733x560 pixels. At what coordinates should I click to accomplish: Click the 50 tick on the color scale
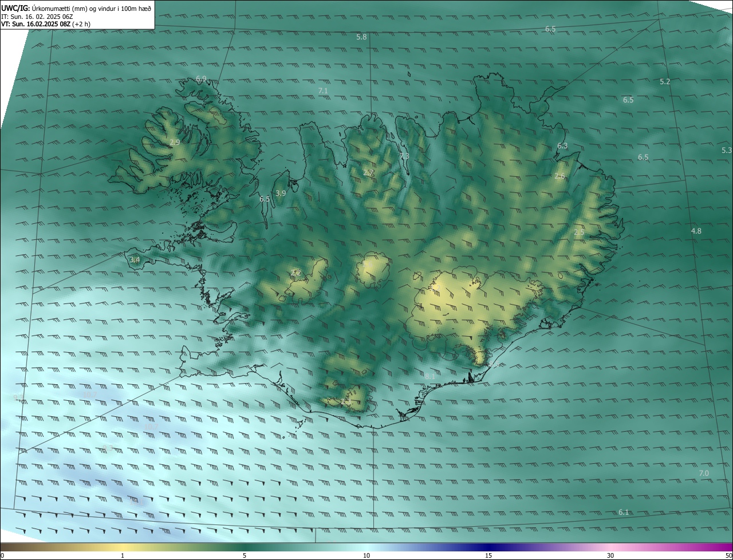[x=728, y=556]
